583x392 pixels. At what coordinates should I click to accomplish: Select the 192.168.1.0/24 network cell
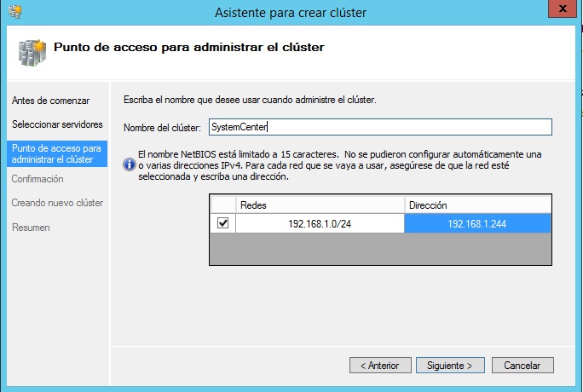(319, 223)
